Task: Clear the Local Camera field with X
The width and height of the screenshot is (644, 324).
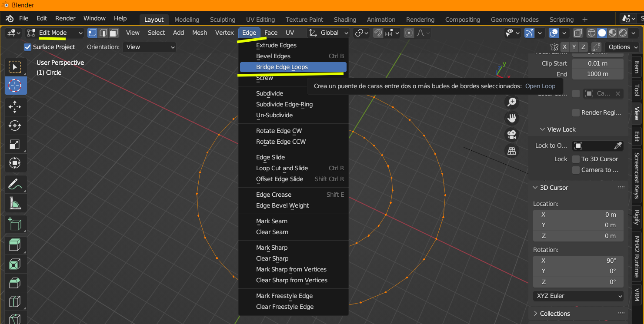Action: (x=617, y=93)
